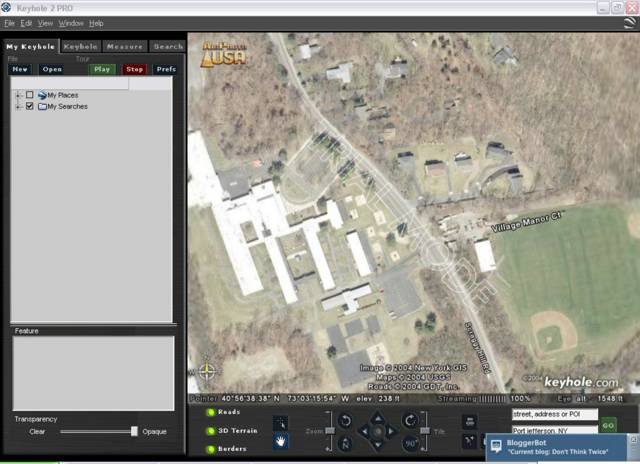Click the My Places globe icon
Image resolution: width=640 pixels, height=464 pixels.
click(42, 95)
